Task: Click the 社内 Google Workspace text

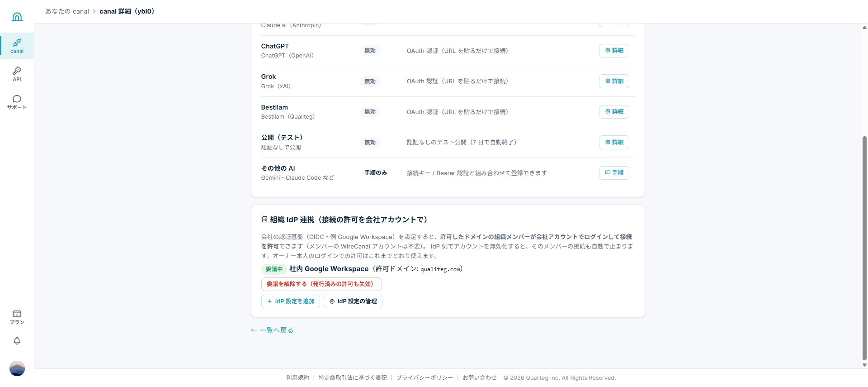Action: point(329,269)
